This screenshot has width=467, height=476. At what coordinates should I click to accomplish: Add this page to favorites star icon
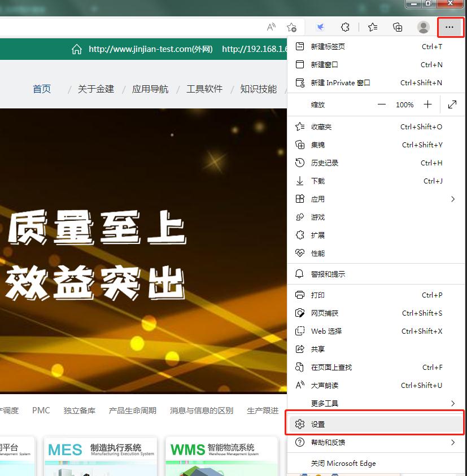[x=291, y=27]
